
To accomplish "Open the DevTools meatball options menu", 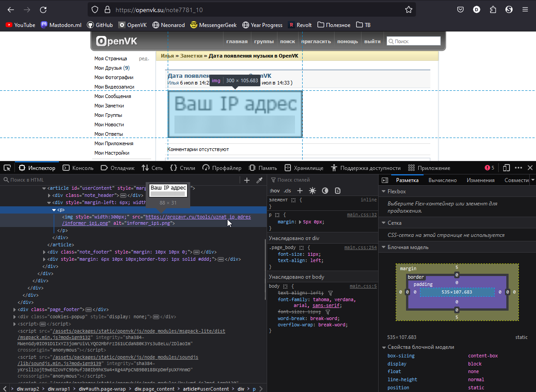I will 518,168.
